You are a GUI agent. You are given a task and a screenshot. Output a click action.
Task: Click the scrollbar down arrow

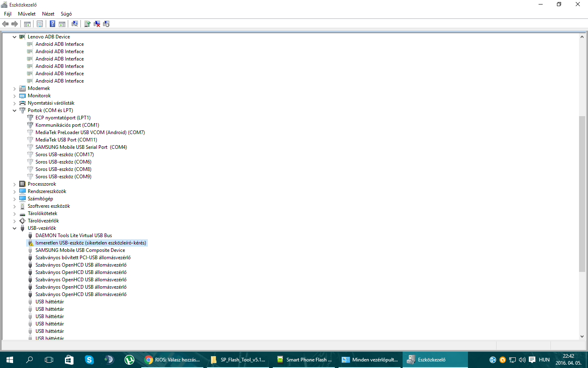tap(582, 336)
